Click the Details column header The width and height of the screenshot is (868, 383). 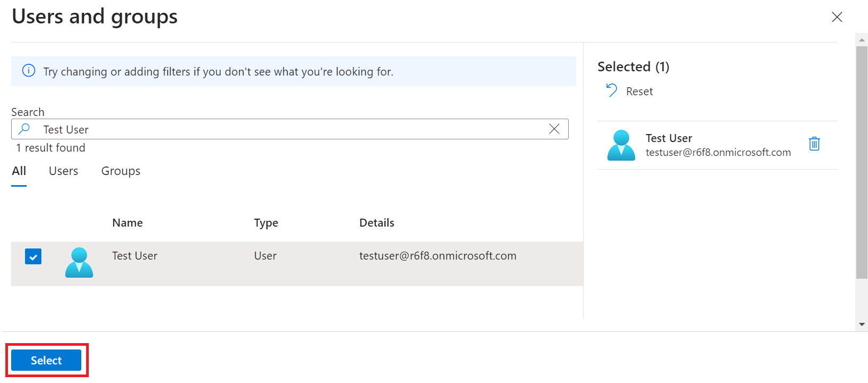(x=376, y=223)
